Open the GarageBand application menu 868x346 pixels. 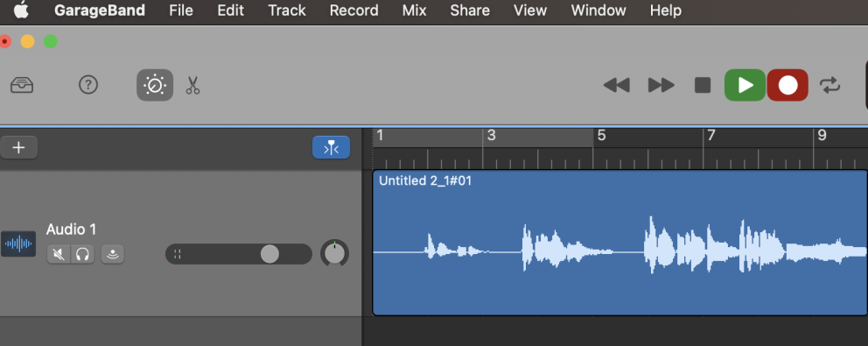coord(100,11)
